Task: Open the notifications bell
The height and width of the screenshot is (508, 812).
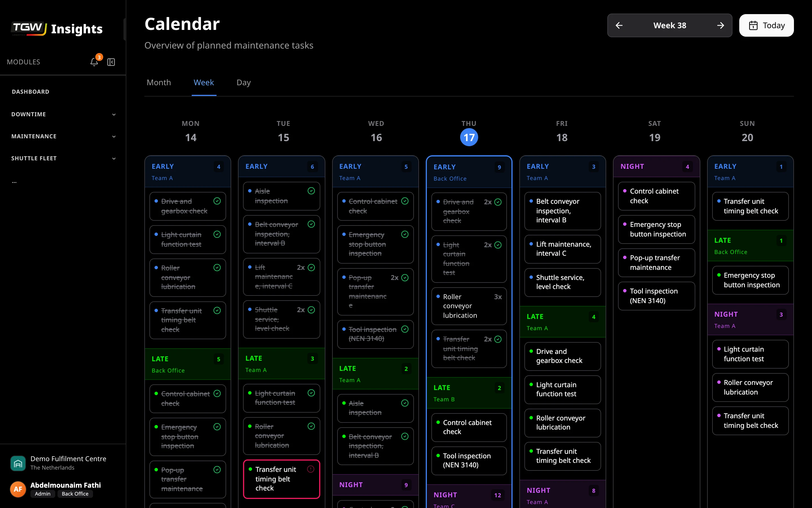Action: pos(94,62)
